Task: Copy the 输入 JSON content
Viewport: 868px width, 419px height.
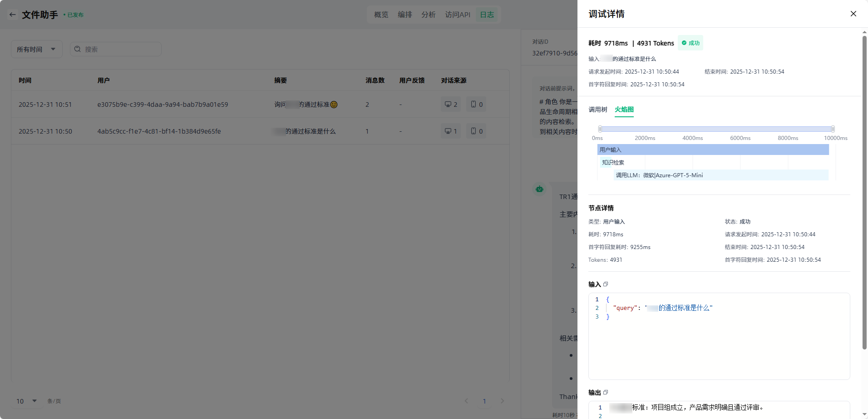Action: [606, 284]
